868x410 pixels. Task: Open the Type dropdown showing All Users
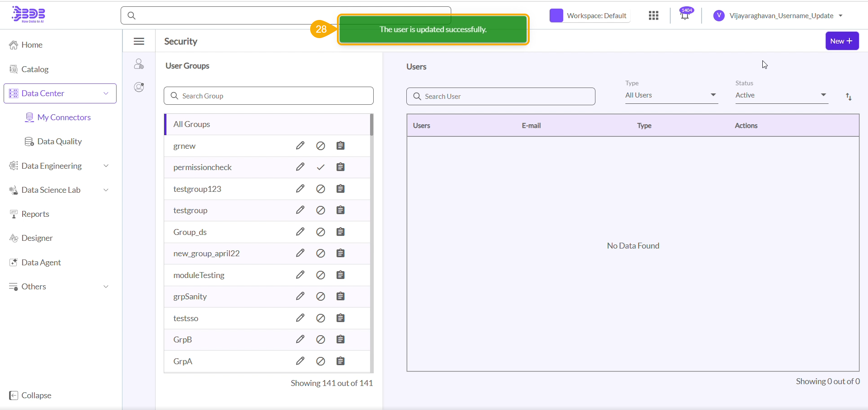pos(671,95)
